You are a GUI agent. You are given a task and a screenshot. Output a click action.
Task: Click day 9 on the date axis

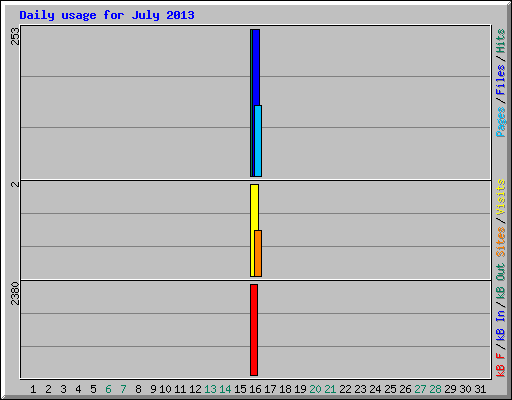click(x=153, y=389)
